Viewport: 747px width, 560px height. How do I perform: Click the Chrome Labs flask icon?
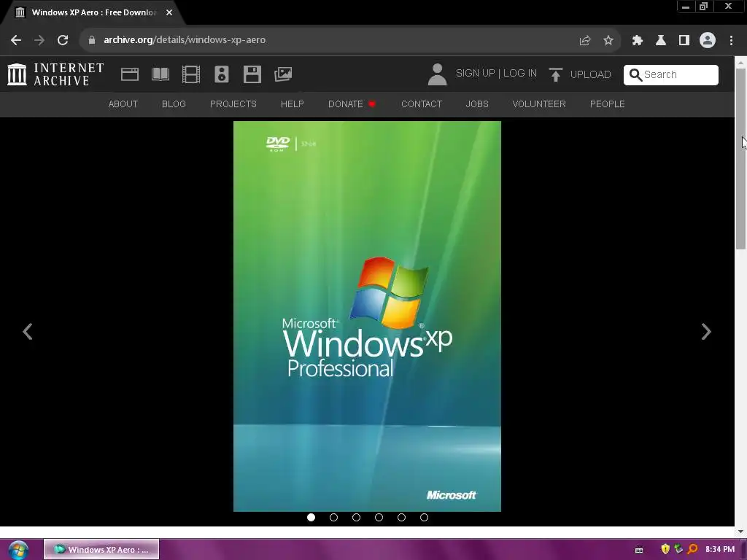click(x=661, y=41)
